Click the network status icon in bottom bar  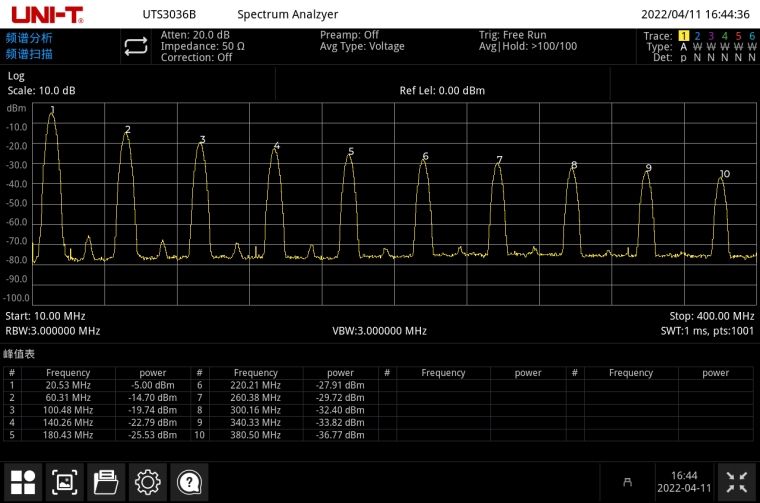pyautogui.click(x=628, y=483)
